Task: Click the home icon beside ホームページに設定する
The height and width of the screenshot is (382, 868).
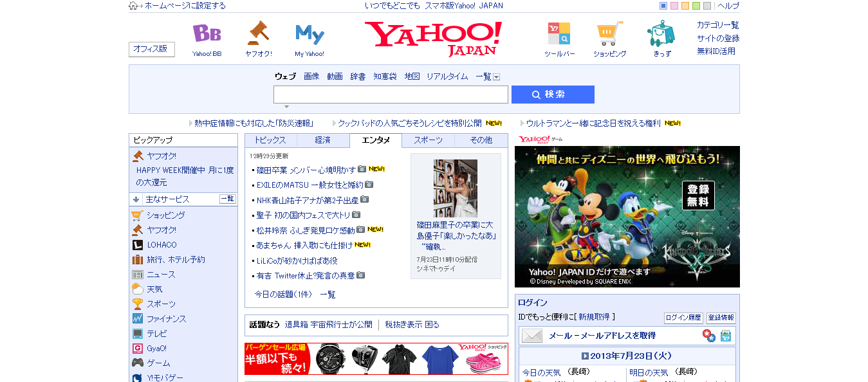Action: [133, 6]
